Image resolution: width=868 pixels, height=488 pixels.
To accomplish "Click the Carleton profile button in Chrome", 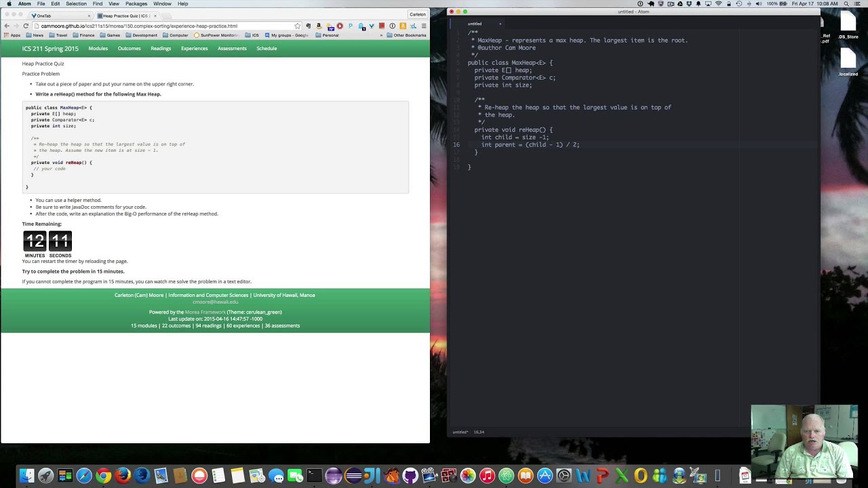I will (418, 14).
